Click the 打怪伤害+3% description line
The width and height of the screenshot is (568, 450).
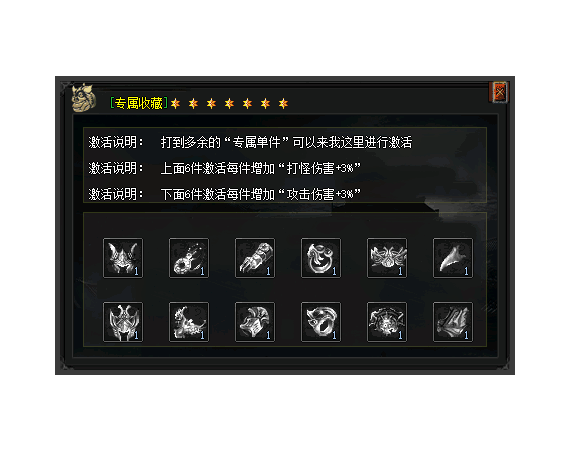coord(225,168)
